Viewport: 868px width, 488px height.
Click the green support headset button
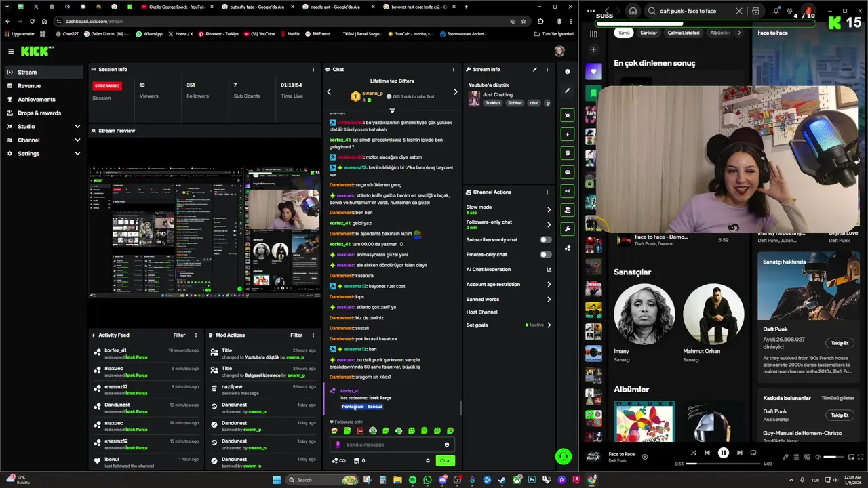[563, 457]
